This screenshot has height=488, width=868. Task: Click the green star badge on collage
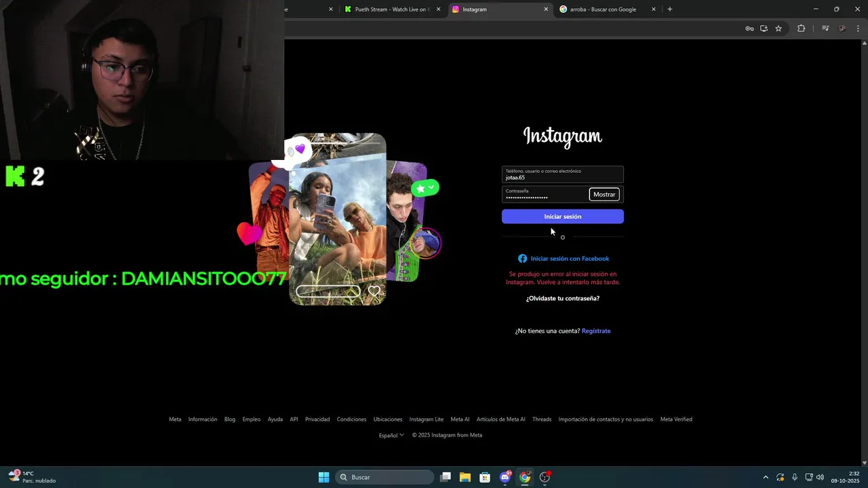point(425,188)
